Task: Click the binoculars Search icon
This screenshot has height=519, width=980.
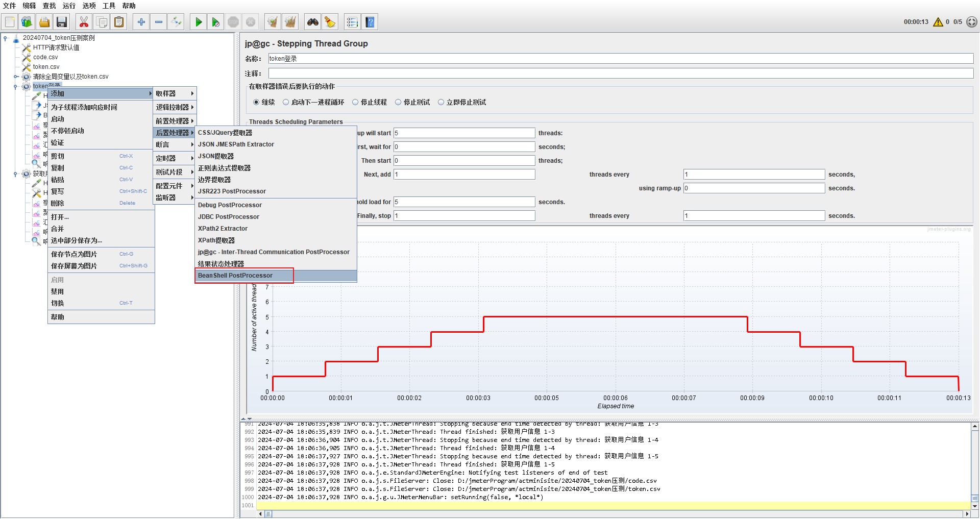Action: 312,22
